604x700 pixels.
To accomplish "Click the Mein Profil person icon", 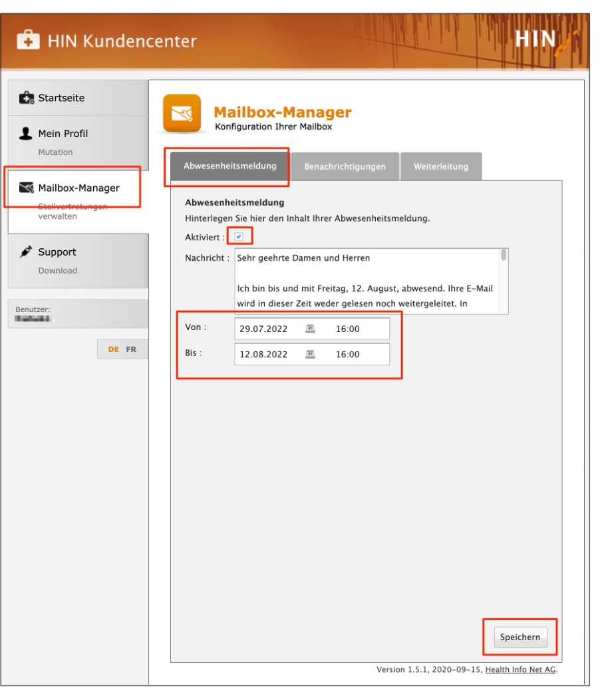I will (x=27, y=134).
